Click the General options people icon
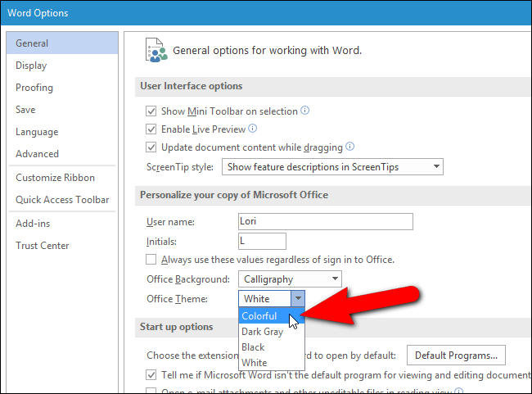The height and width of the screenshot is (394, 532). pyautogui.click(x=156, y=50)
